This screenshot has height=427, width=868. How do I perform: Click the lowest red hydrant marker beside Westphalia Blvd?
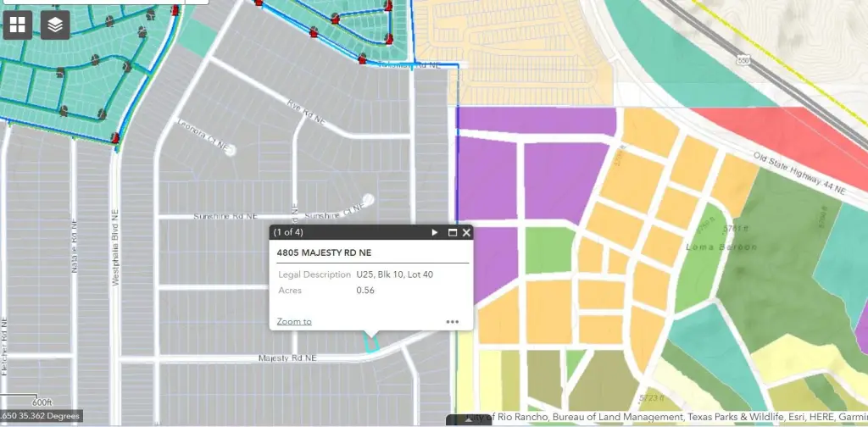(114, 137)
